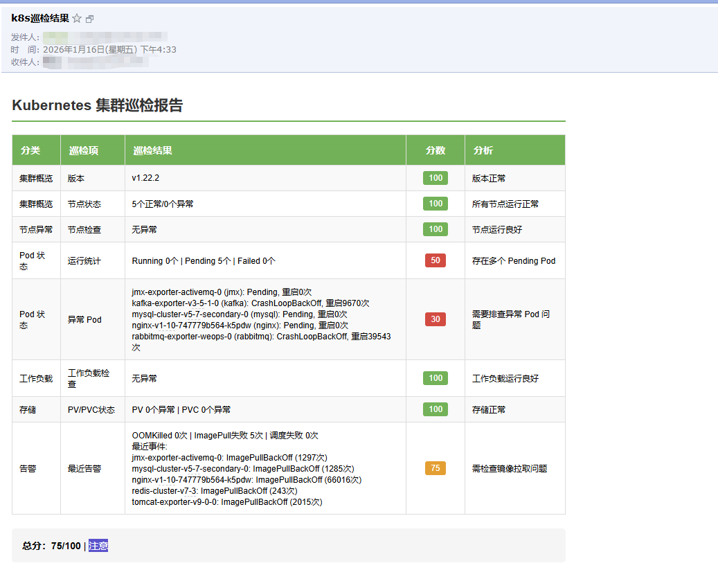This screenshot has width=718, height=588.
Task: Select mysql-cluster-v5-7-secondary-0 ImagePullBackOff (1285次) line
Action: pyautogui.click(x=243, y=468)
